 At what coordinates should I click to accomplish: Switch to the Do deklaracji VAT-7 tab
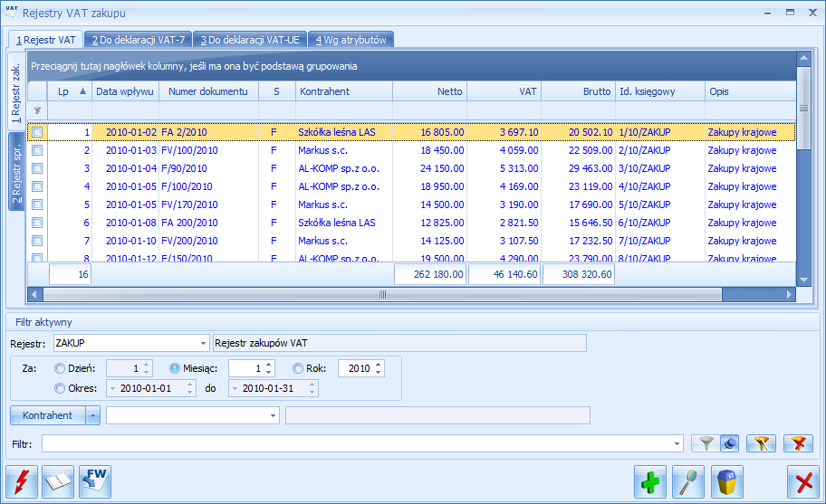pyautogui.click(x=139, y=40)
